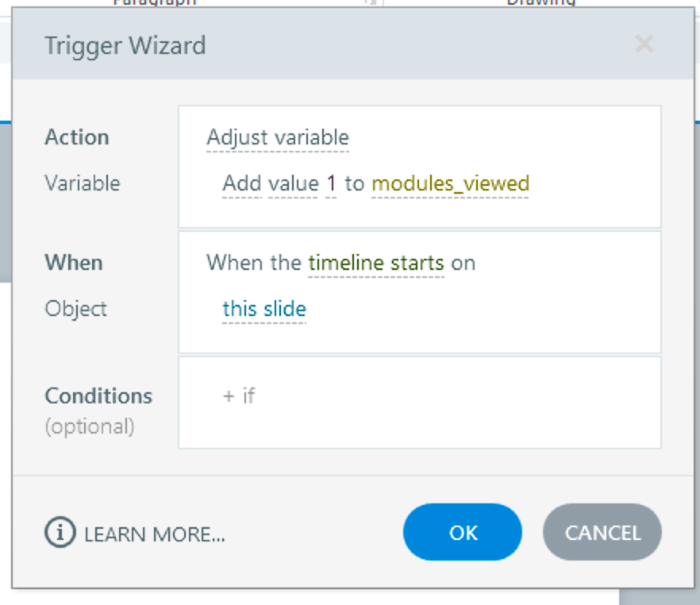Viewport: 700px width, 605px height.
Task: Click the underlined word 'value'
Action: [x=293, y=184]
